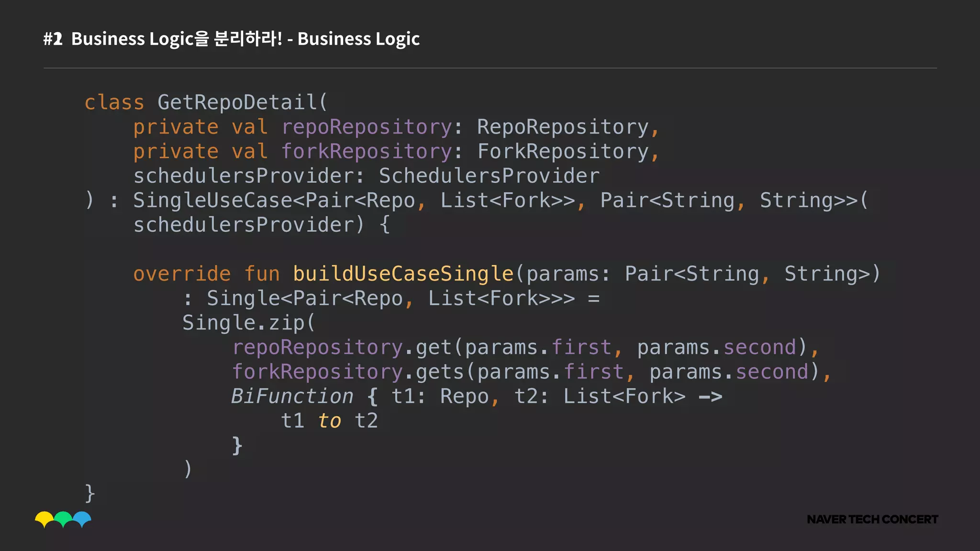Click the 't1 to t2' expression
The width and height of the screenshot is (980, 551).
point(329,421)
